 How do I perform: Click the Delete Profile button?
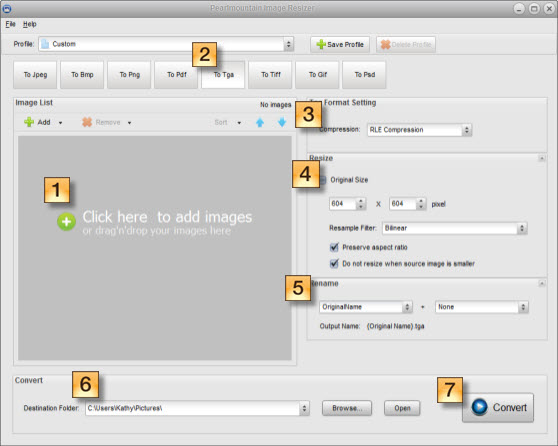[x=406, y=44]
